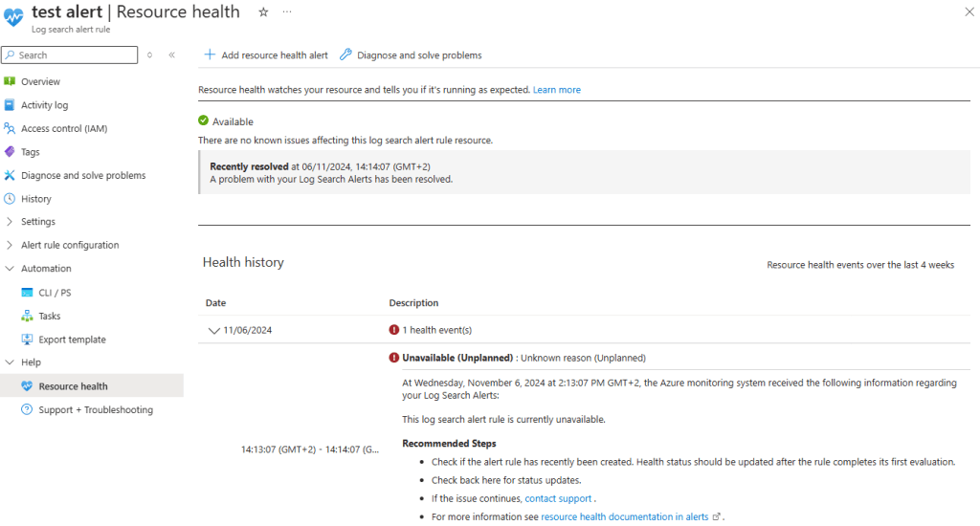The width and height of the screenshot is (980, 526).
Task: Expand the Settings section
Action: tap(10, 222)
